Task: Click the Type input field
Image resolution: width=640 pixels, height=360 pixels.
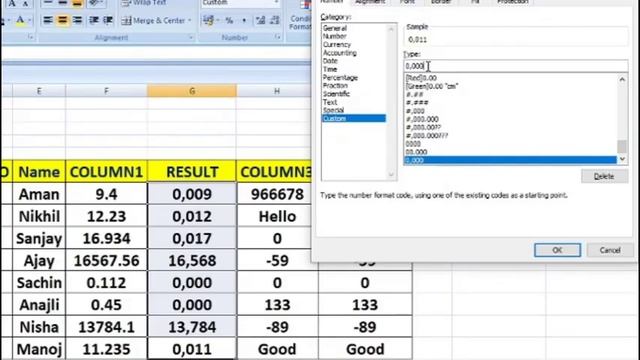Action: pos(516,66)
